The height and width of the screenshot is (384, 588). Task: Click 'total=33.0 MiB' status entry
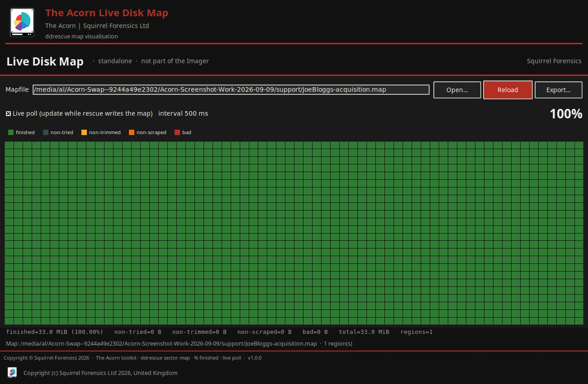click(364, 332)
